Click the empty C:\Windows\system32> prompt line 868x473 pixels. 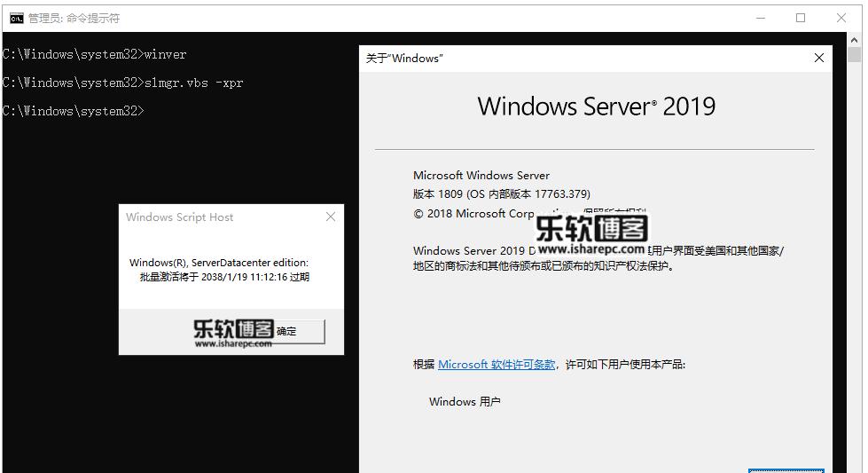tap(73, 111)
